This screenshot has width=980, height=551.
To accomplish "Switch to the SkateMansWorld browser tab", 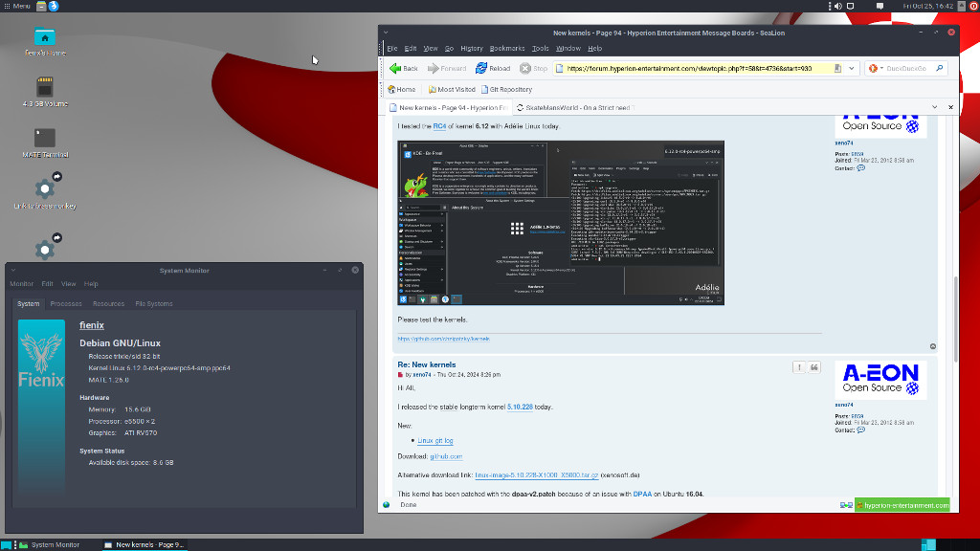I will point(575,107).
